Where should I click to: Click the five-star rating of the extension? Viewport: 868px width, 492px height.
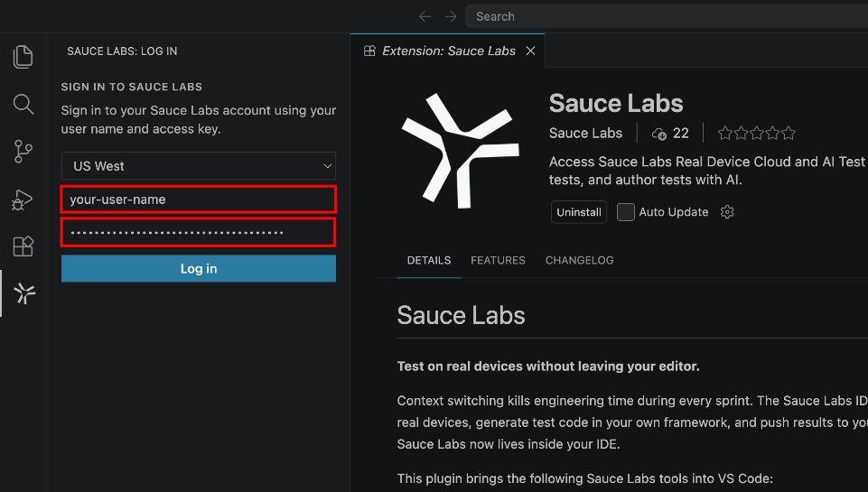pyautogui.click(x=757, y=134)
